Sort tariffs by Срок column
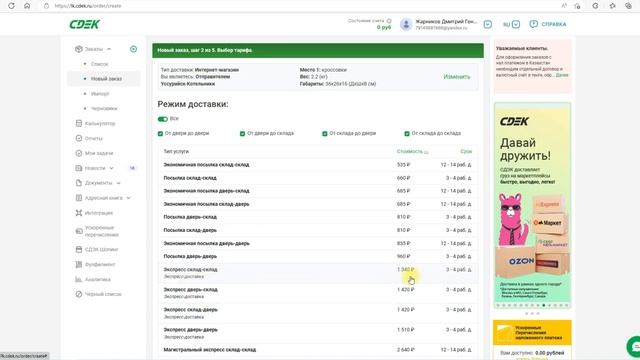This screenshot has height=360, width=640. click(466, 151)
